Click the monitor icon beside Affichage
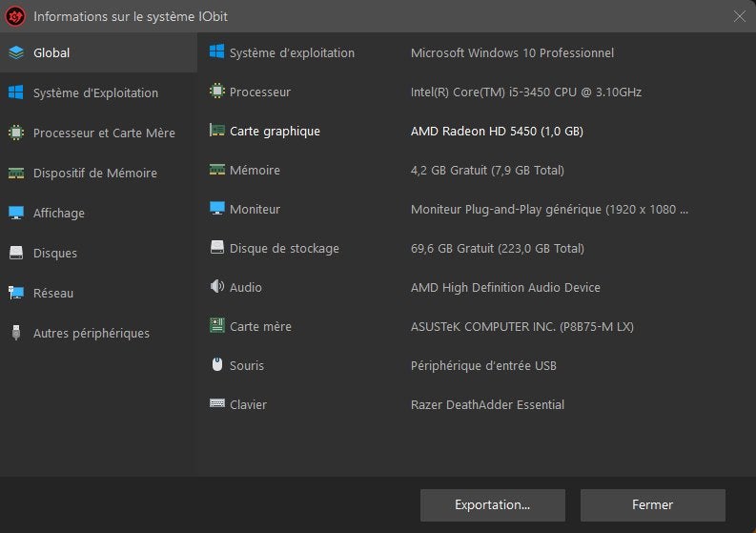 tap(16, 213)
